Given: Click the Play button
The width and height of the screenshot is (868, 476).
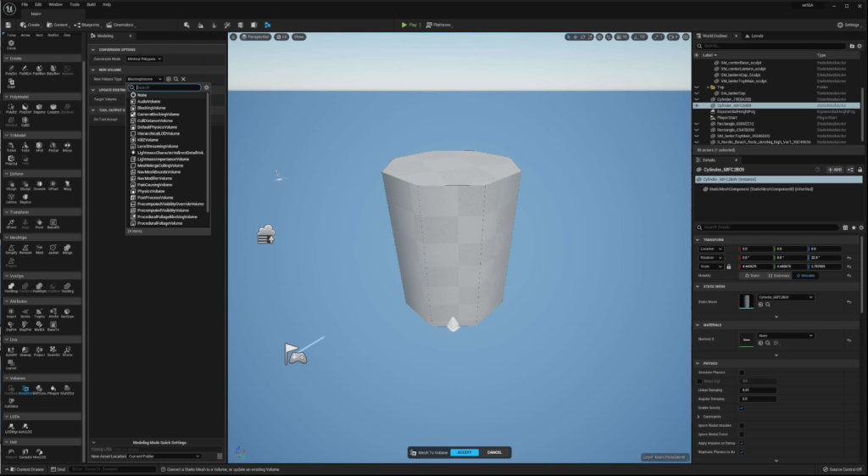Looking at the screenshot, I should (409, 25).
